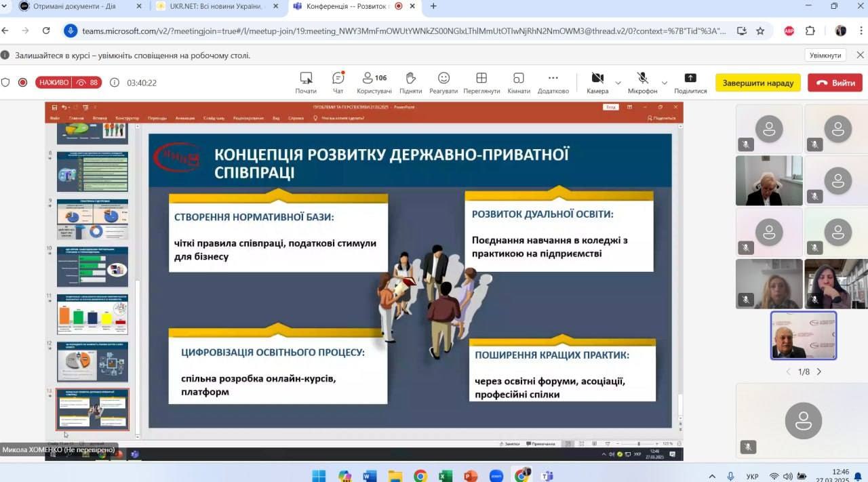Viewport: 868px width, 482px height.
Task: Expand camera options chevron
Action: [618, 83]
